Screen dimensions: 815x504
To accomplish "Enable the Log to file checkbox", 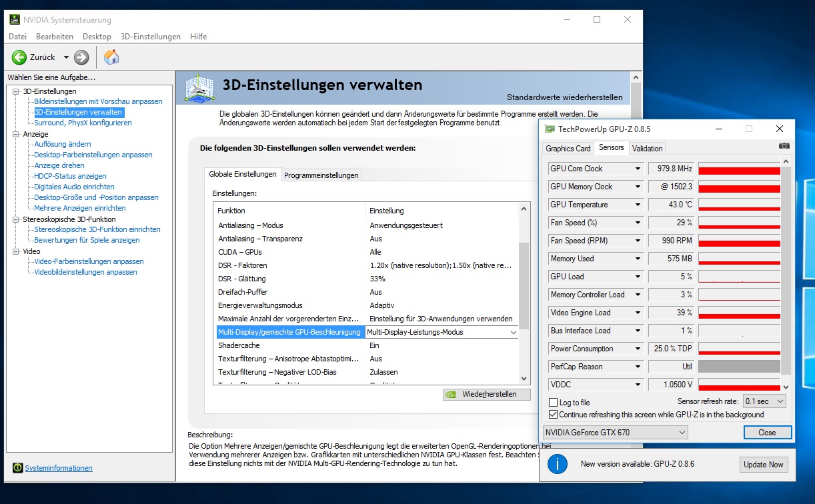I will click(553, 403).
